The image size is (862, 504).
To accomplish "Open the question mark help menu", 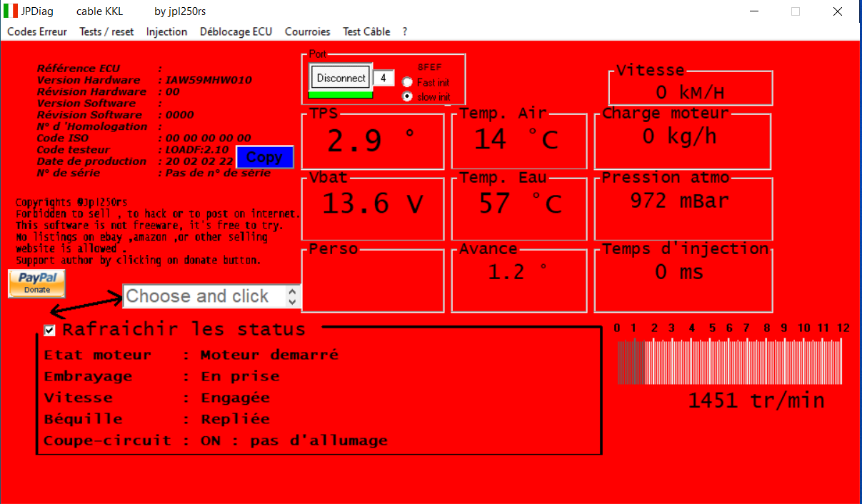I will point(405,31).
